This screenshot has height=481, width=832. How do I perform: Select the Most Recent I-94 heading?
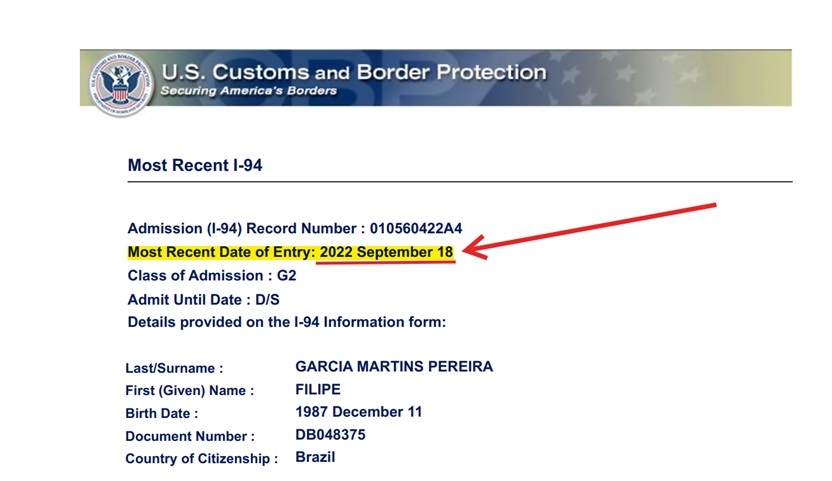click(x=195, y=165)
